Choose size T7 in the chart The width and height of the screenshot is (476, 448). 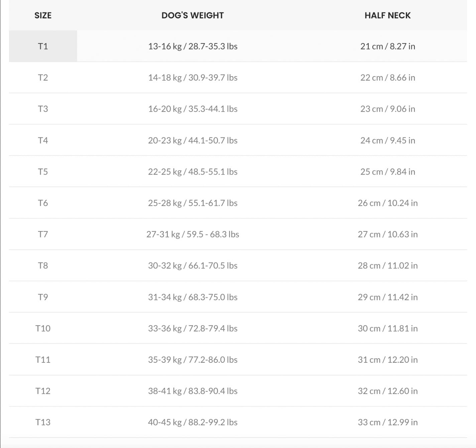click(43, 234)
